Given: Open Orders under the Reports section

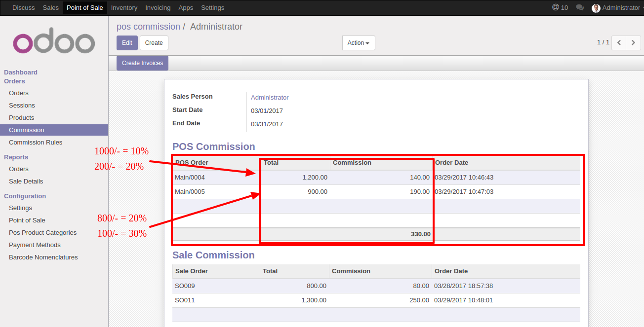Looking at the screenshot, I should click(x=19, y=169).
